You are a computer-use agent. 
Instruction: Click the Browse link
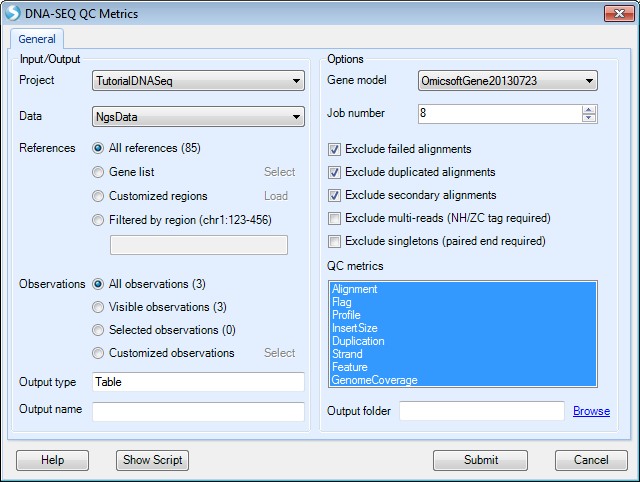point(591,411)
